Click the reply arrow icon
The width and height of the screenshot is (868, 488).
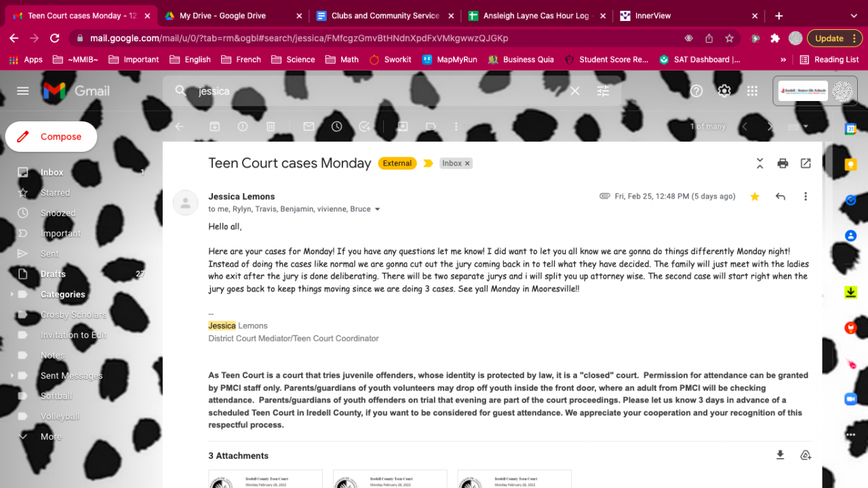click(x=781, y=197)
